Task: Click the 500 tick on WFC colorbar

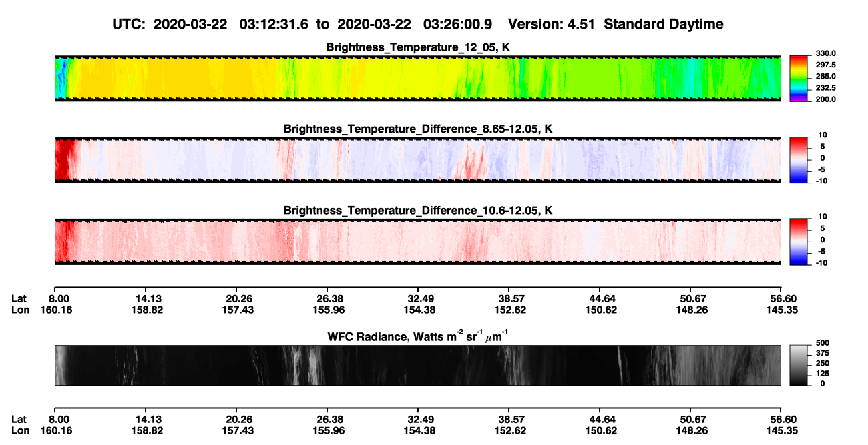Action: pyautogui.click(x=823, y=343)
